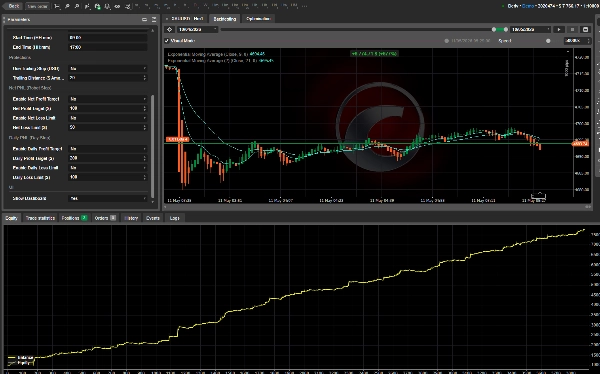Minimize the Parameters panel
Image resolution: width=600 pixels, height=374 pixels.
pos(144,19)
